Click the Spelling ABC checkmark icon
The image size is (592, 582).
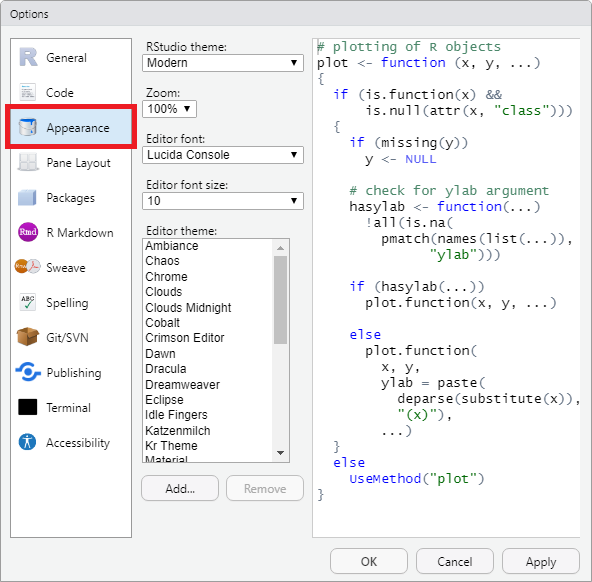coord(28,302)
